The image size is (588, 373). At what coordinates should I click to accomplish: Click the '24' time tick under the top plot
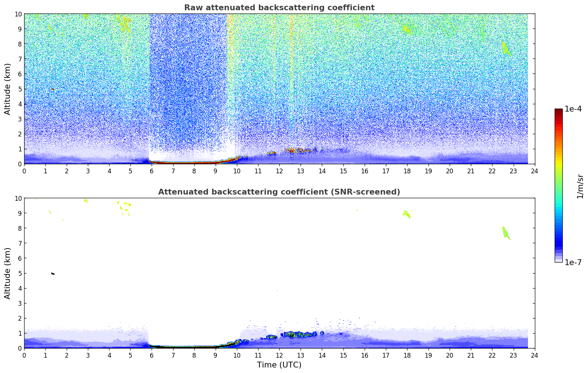pos(535,171)
